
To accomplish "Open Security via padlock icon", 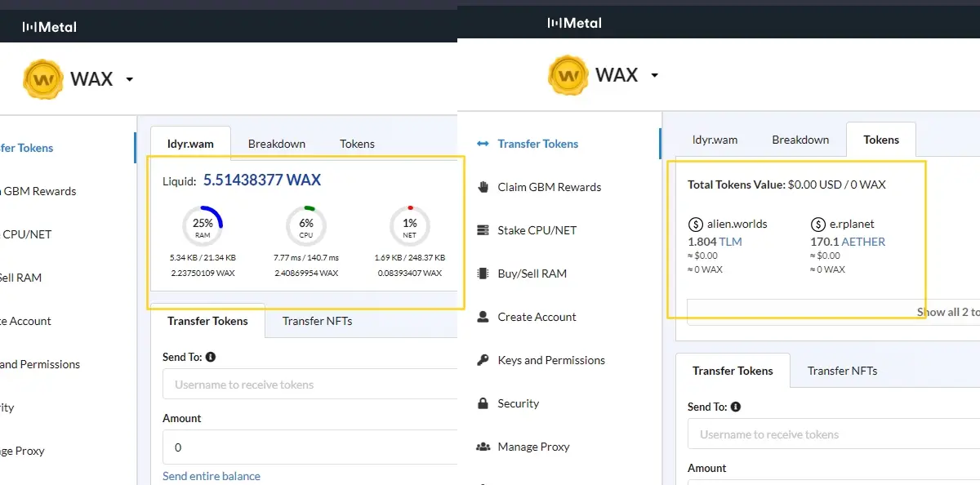I will click(483, 403).
